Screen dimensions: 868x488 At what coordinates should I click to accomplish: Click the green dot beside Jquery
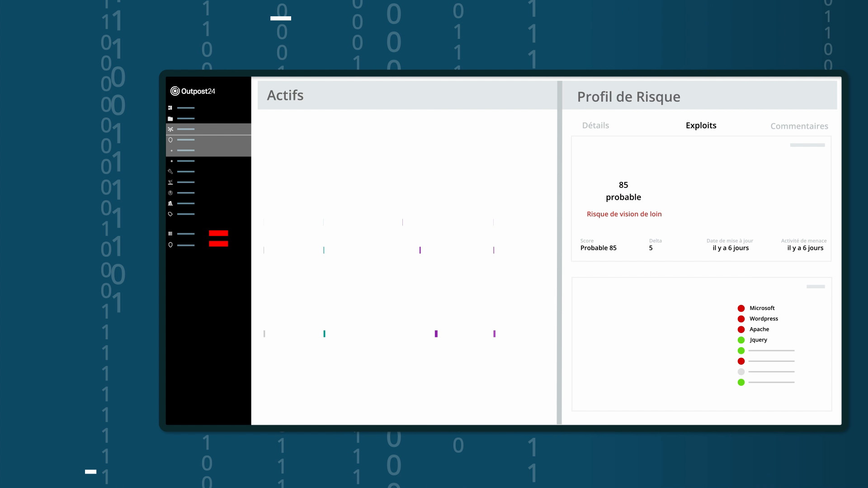pyautogui.click(x=741, y=340)
